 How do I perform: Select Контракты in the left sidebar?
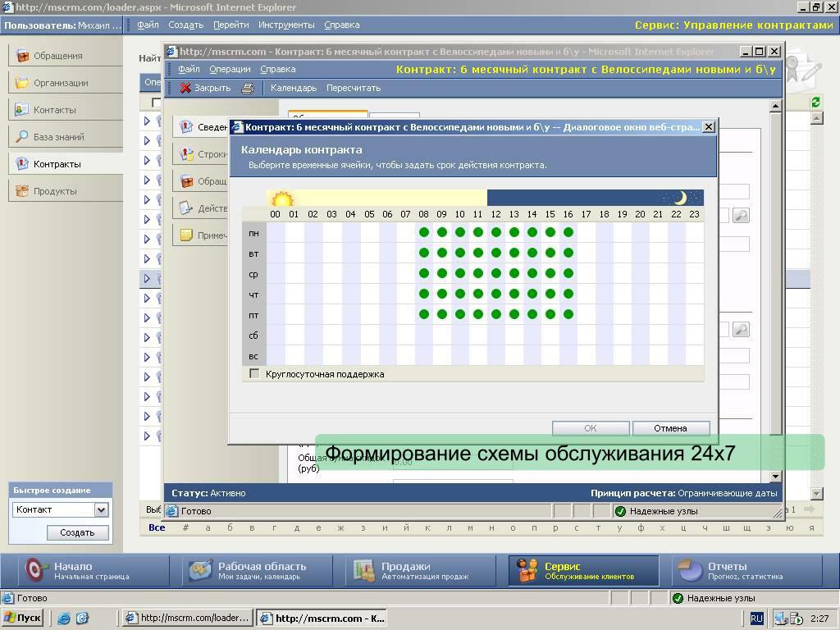(x=66, y=164)
